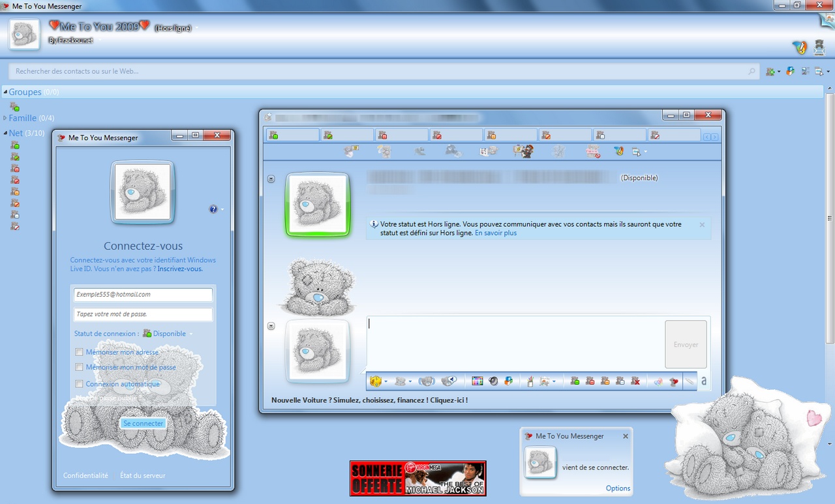Select seventh conversation tab with white status
The width and height of the screenshot is (835, 504).
point(620,135)
